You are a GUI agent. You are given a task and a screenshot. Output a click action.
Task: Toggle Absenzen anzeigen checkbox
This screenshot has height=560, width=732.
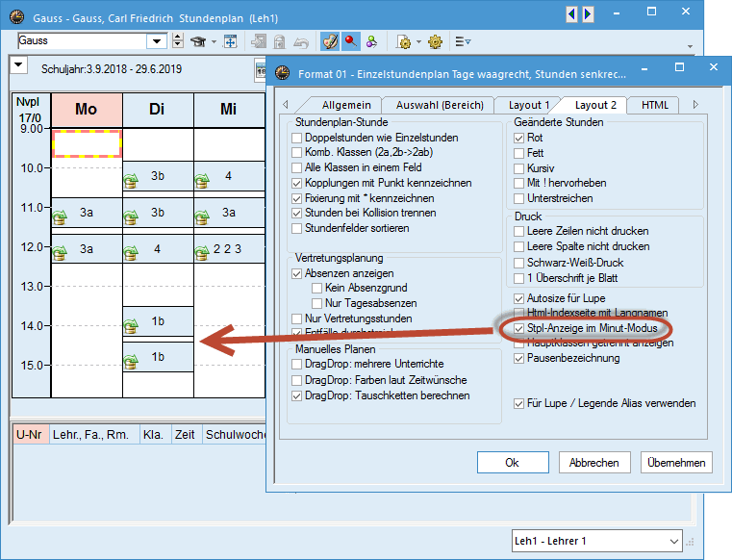[297, 273]
